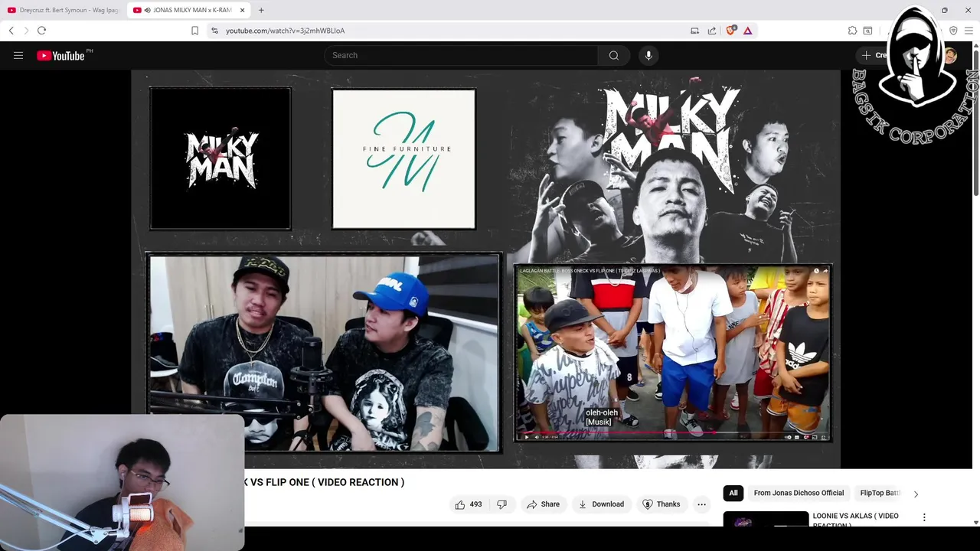Click the Create button

click(x=874, y=55)
